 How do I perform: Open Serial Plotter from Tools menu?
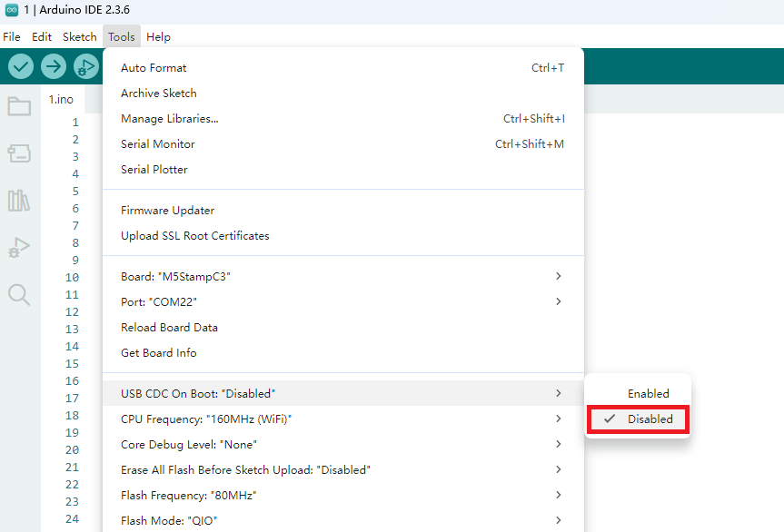[343, 170]
